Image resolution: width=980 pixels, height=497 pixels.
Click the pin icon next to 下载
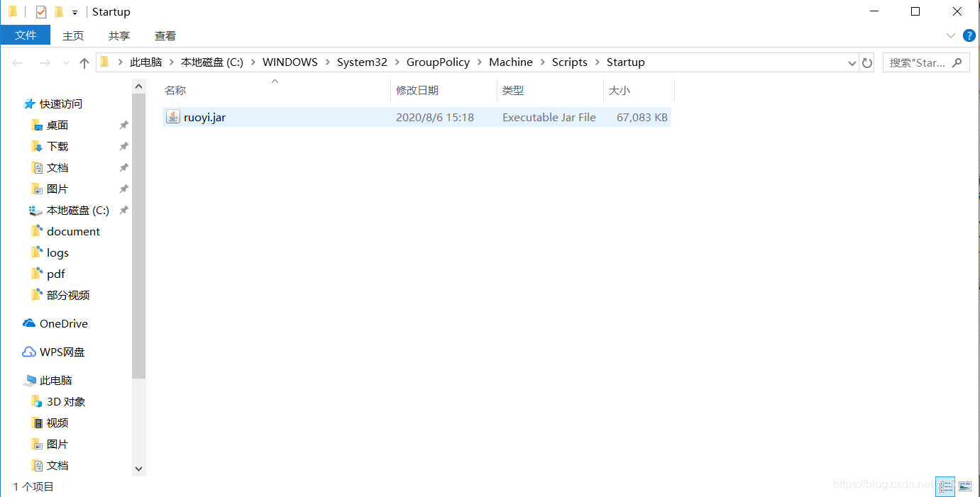pos(123,146)
